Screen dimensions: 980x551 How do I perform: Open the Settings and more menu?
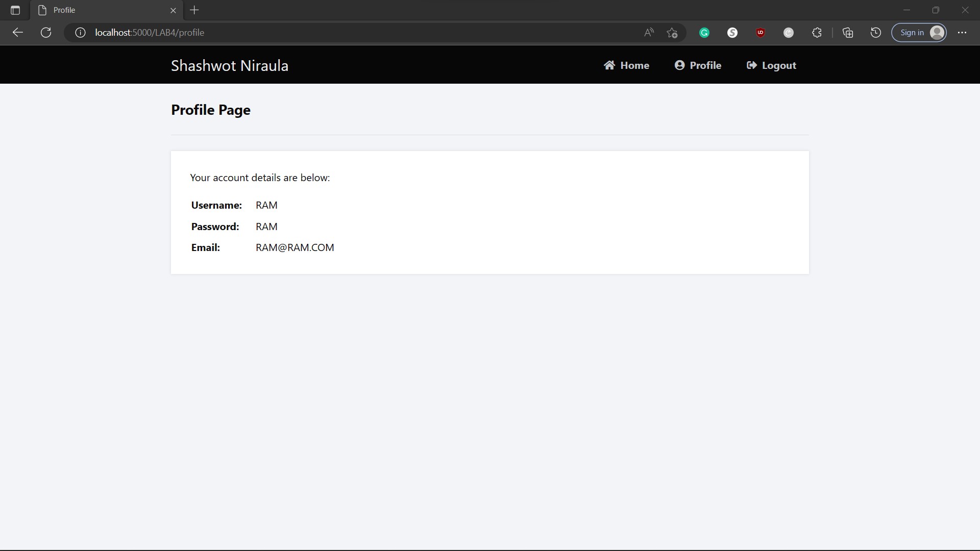(x=963, y=32)
